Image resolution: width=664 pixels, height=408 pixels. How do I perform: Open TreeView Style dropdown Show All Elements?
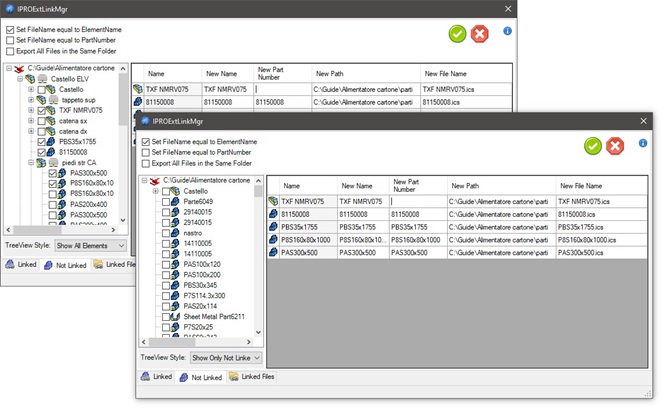[x=91, y=246]
